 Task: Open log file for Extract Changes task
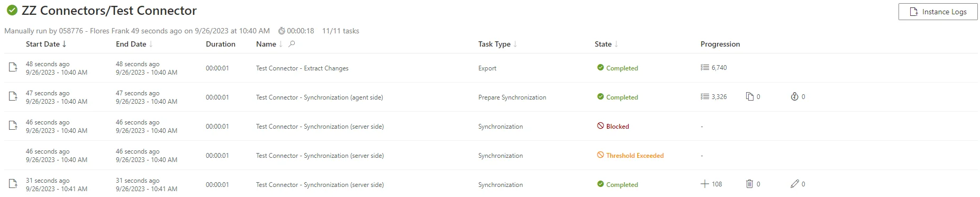13,68
